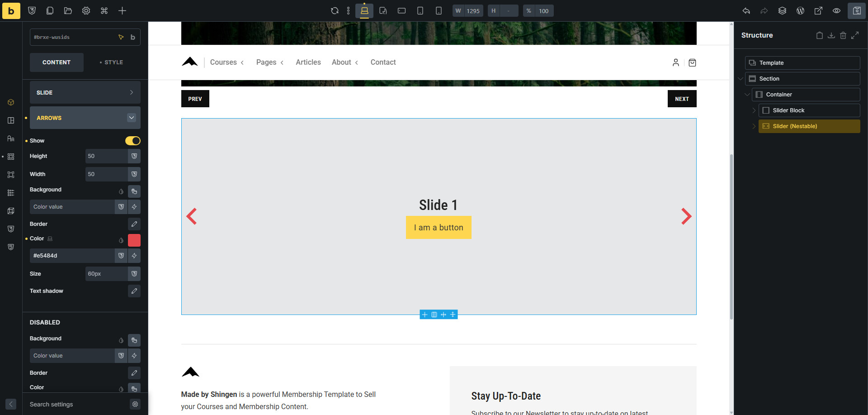Expand the SLIDE settings group
The image size is (868, 415).
(85, 93)
